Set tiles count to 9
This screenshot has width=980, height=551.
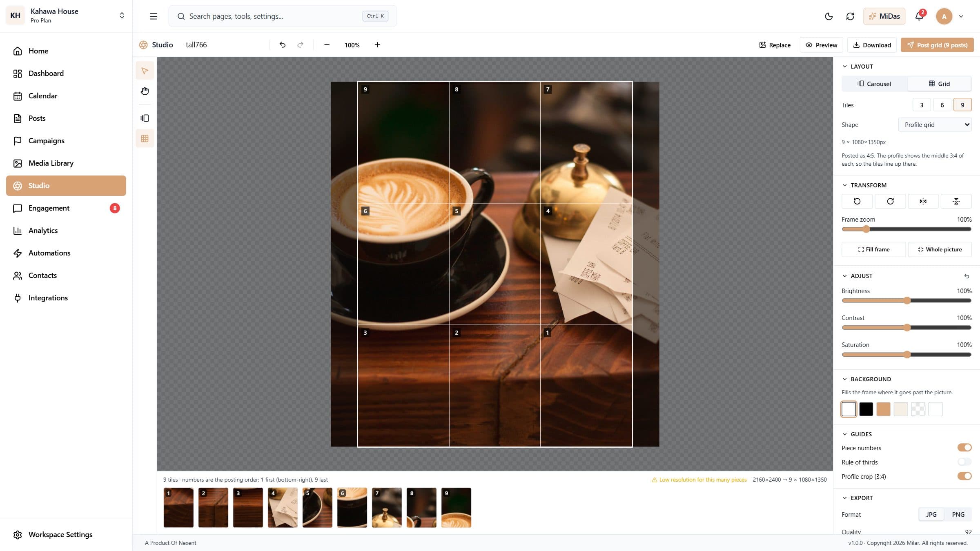coord(962,105)
